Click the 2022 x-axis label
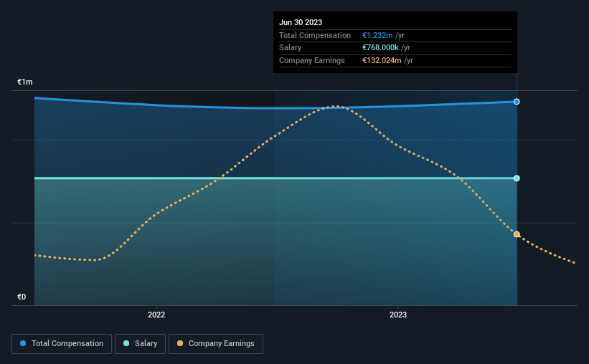The image size is (589, 364). [x=156, y=315]
